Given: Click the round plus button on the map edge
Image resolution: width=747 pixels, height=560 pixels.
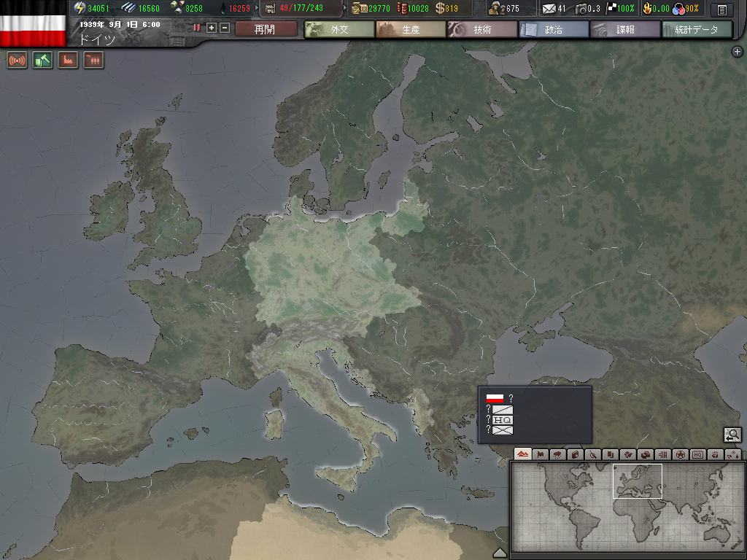Looking at the screenshot, I should pos(737,52).
